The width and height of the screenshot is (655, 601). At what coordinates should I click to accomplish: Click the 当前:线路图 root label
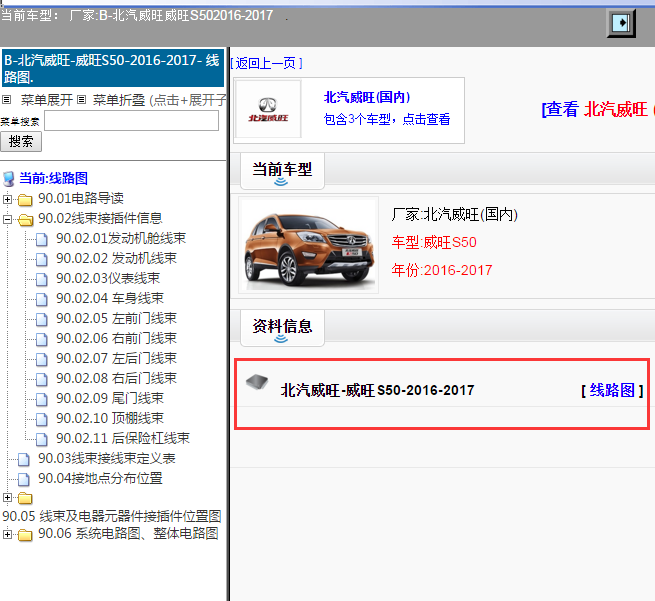[53, 179]
